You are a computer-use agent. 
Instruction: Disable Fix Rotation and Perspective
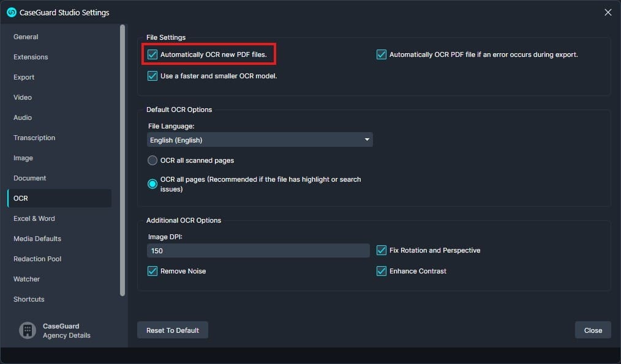381,250
